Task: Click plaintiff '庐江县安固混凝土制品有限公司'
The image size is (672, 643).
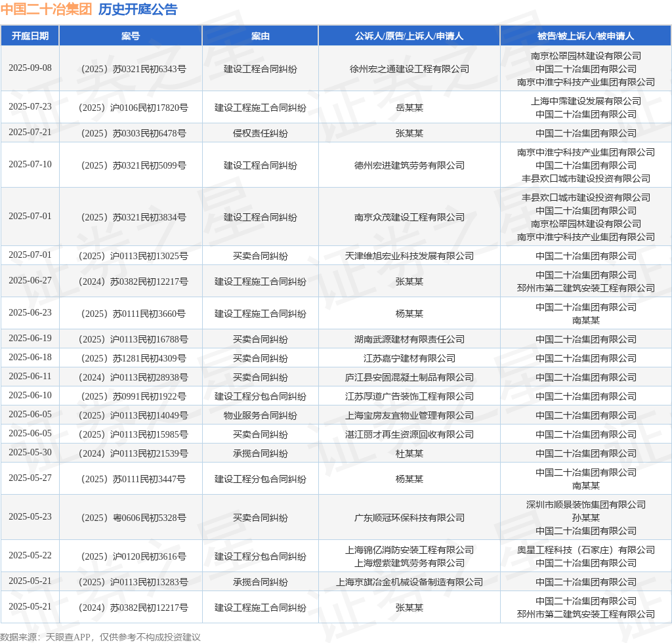Action: click(x=409, y=377)
